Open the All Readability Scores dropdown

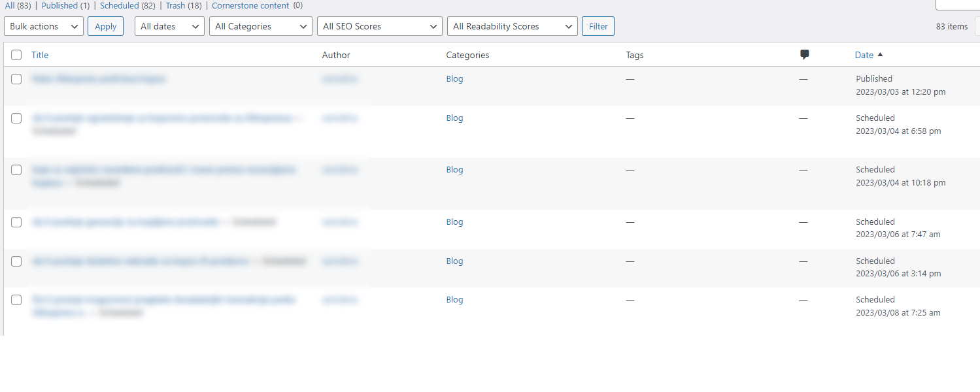point(512,26)
